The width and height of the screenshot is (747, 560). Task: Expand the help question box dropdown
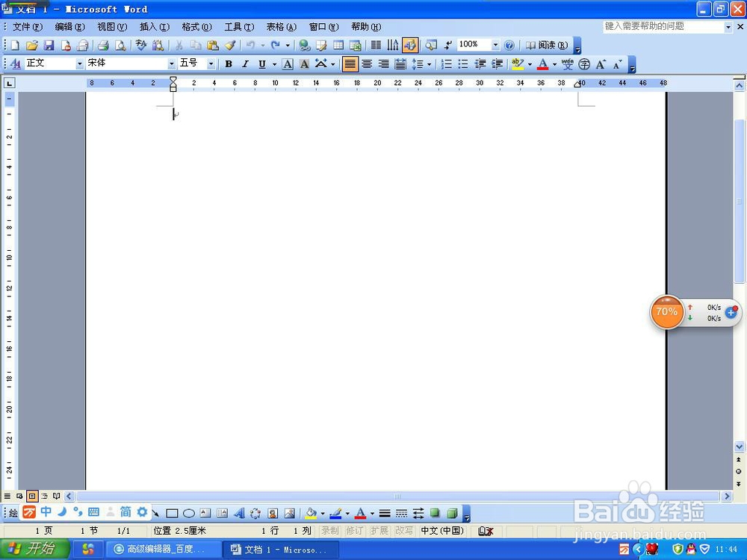728,27
